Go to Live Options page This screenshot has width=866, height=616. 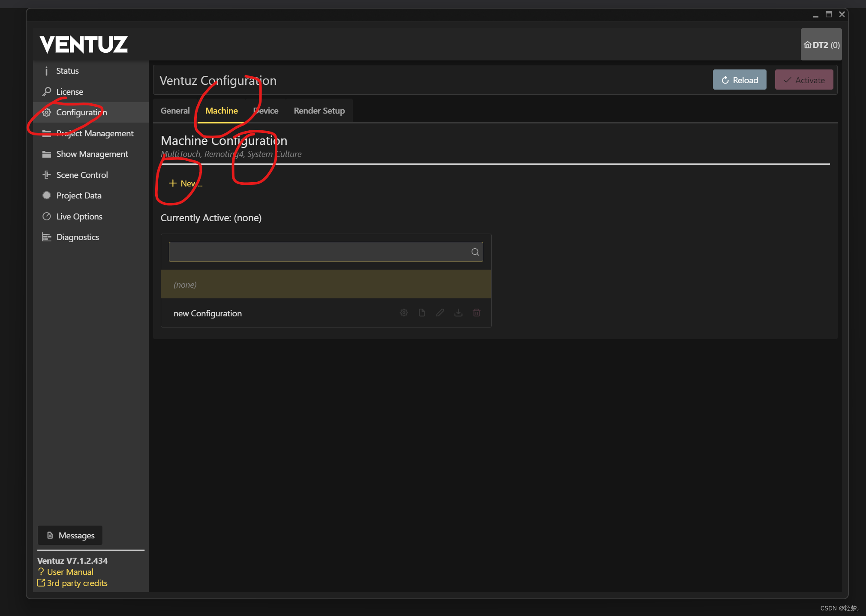point(79,216)
